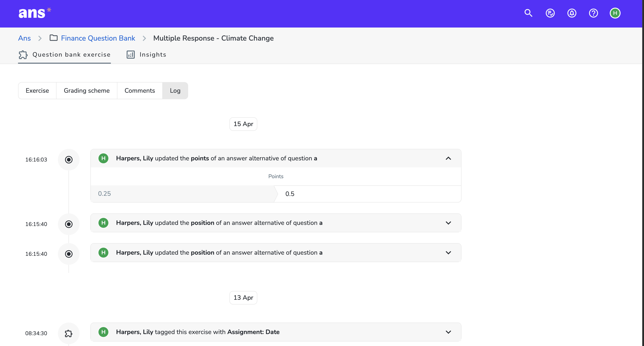Image resolution: width=644 pixels, height=346 pixels.
Task: Click the new points value 0.5
Action: coord(290,194)
